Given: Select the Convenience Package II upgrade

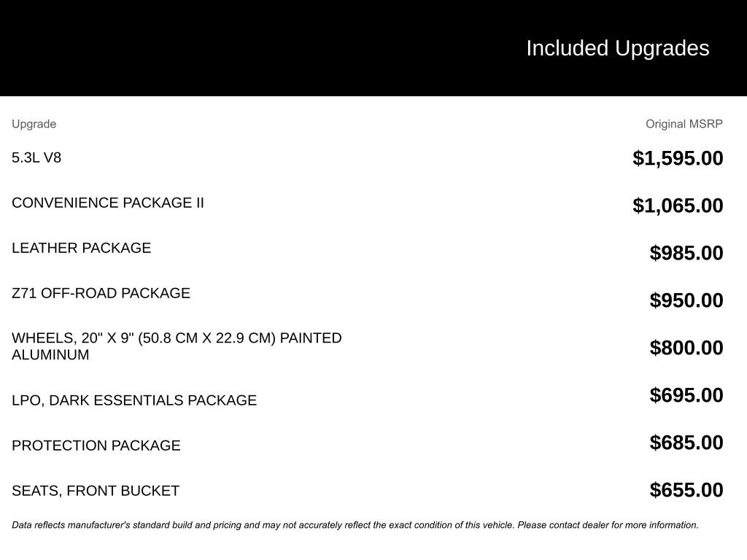Looking at the screenshot, I should point(108,203).
